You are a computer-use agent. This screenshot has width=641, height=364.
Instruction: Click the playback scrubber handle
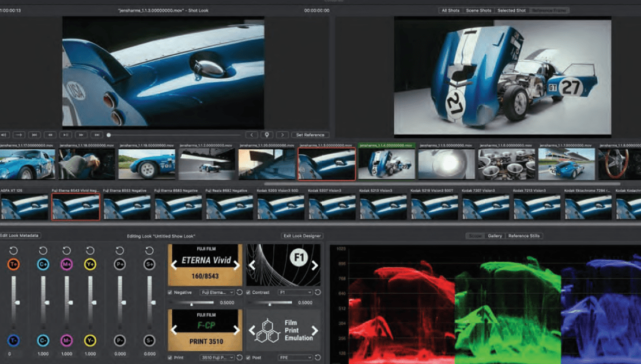tap(109, 135)
